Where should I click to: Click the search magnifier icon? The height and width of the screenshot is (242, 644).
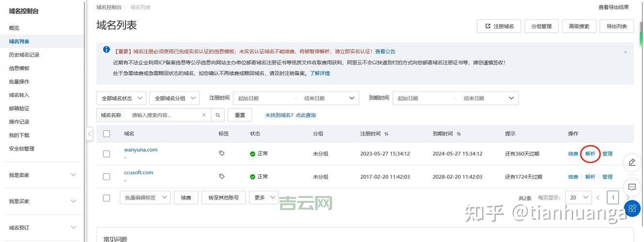tap(218, 115)
